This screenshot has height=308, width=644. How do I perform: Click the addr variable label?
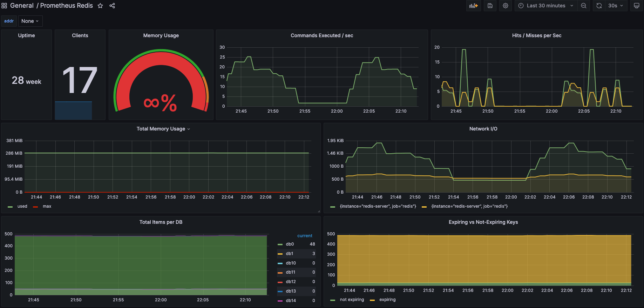pos(9,21)
